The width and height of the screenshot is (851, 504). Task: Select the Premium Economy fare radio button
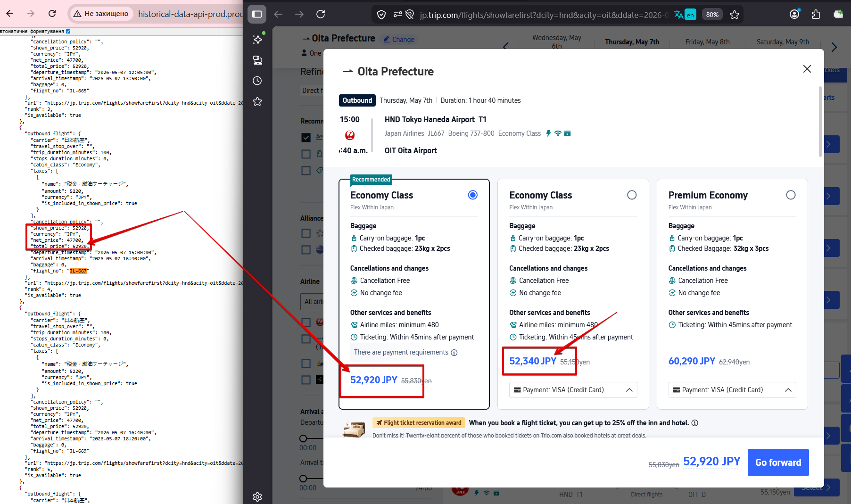[791, 195]
